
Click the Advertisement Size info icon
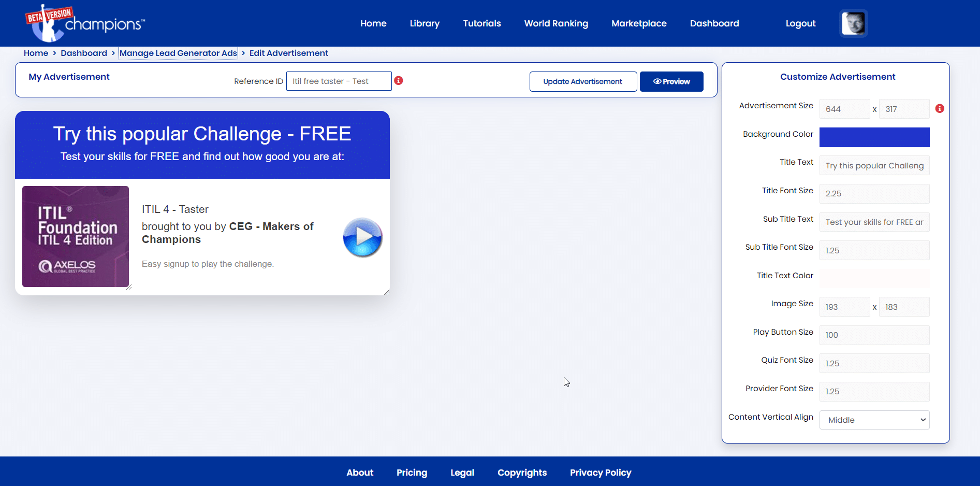pyautogui.click(x=940, y=108)
